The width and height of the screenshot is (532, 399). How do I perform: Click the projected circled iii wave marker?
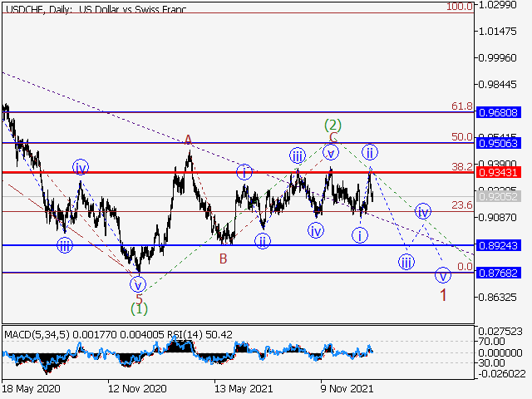point(406,262)
